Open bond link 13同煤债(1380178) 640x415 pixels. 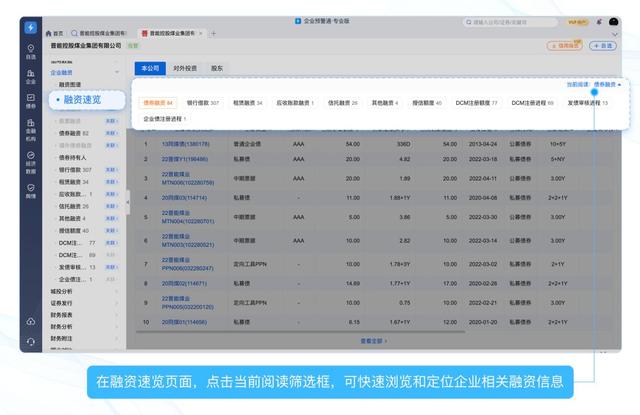coord(186,144)
